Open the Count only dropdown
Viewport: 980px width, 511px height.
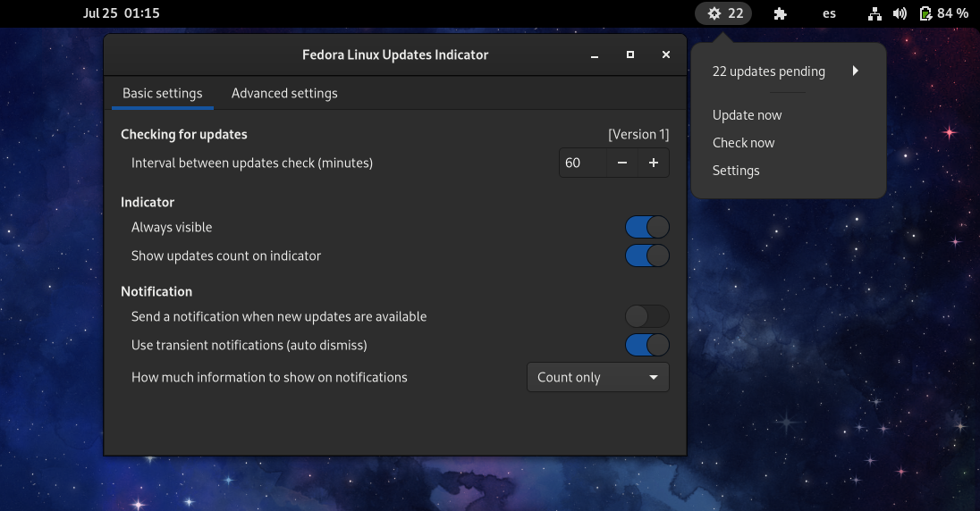point(598,377)
